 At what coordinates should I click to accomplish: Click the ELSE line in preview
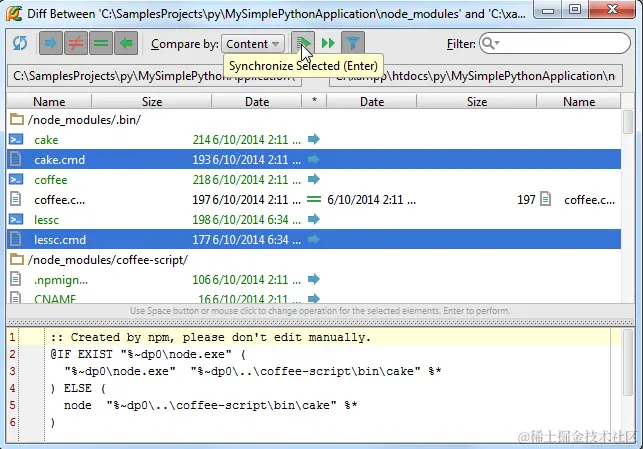tap(78, 388)
